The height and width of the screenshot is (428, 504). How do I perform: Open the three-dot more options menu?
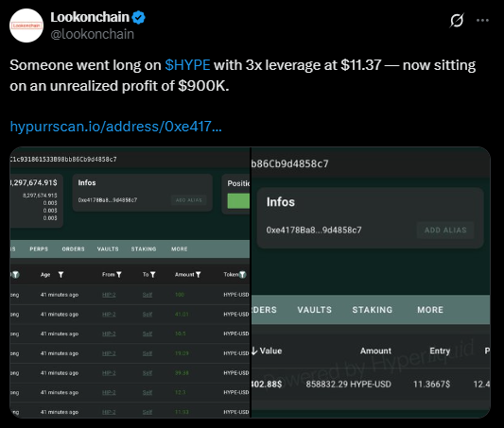pos(482,20)
